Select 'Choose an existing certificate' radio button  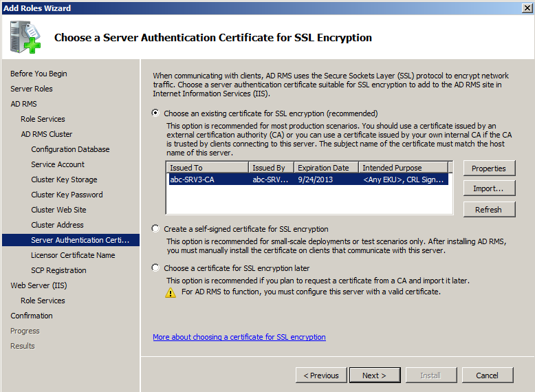(156, 113)
